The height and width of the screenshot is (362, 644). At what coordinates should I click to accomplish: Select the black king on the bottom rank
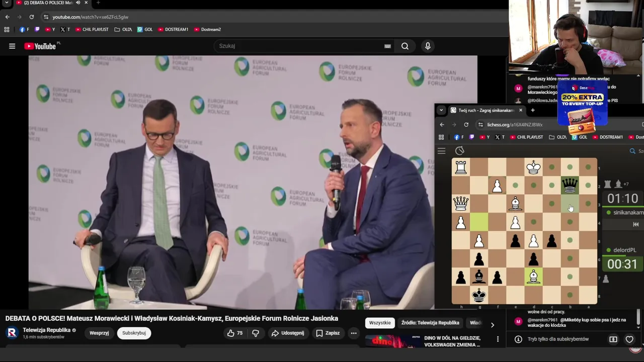coord(479,295)
